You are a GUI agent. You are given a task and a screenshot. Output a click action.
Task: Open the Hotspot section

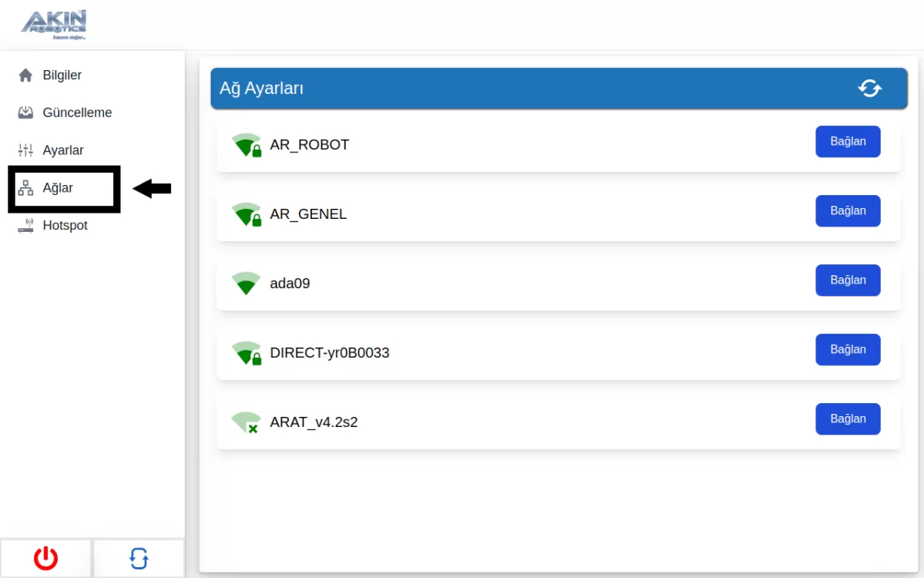[x=65, y=226]
